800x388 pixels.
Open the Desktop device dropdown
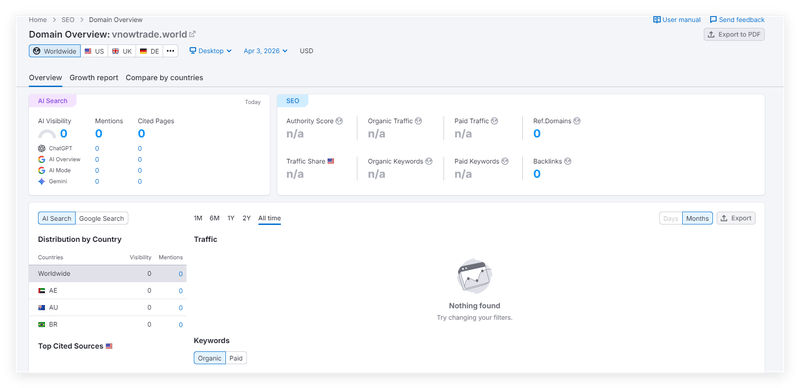tap(210, 51)
